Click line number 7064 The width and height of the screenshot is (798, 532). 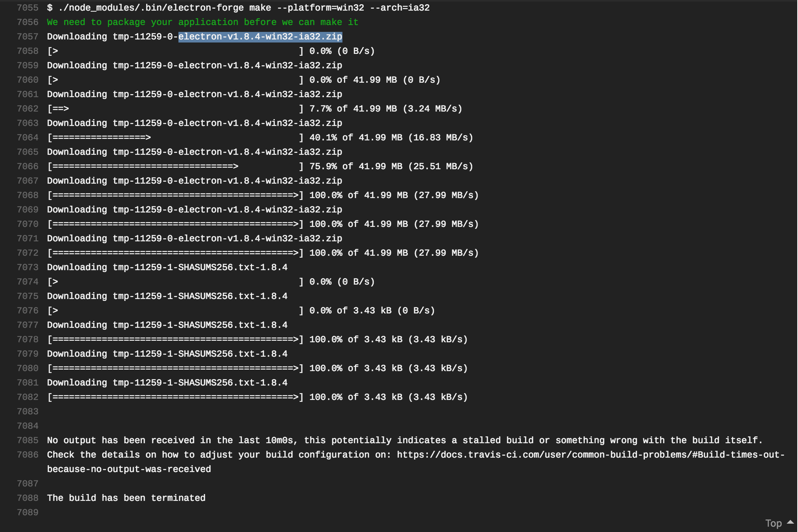pos(28,137)
